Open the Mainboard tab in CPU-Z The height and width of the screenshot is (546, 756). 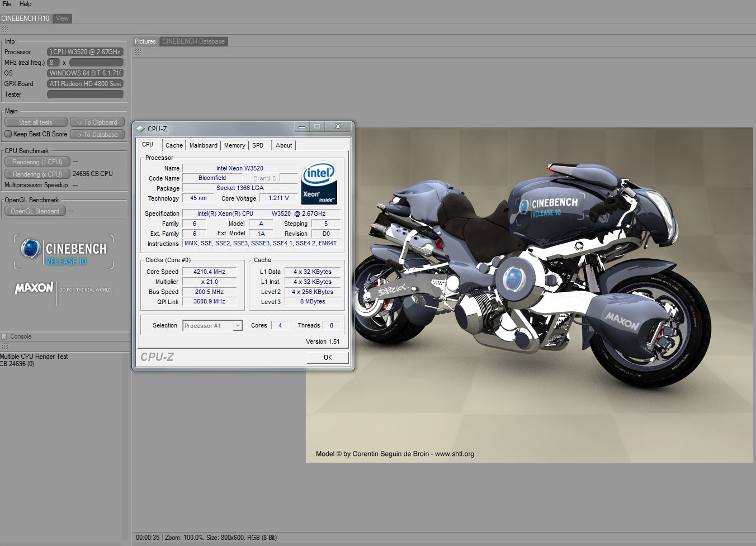click(204, 145)
